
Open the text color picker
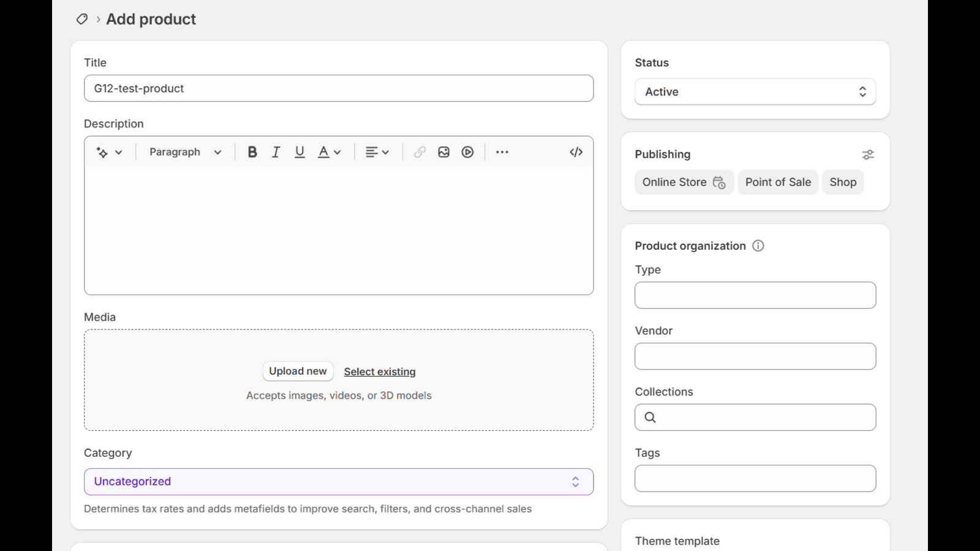coord(329,152)
